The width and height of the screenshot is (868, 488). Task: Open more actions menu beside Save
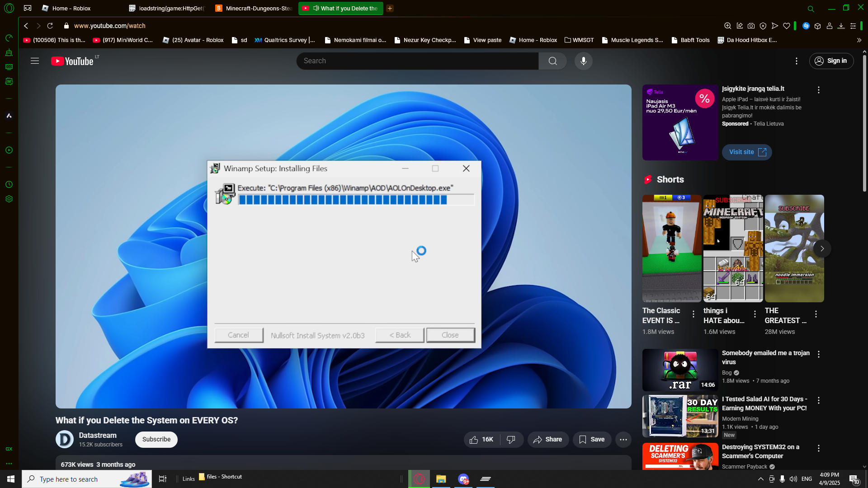point(623,440)
